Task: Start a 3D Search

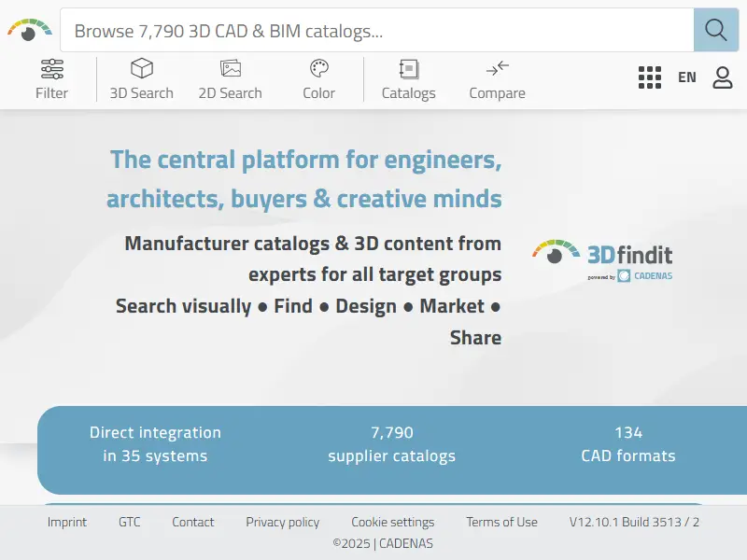Action: [142, 79]
